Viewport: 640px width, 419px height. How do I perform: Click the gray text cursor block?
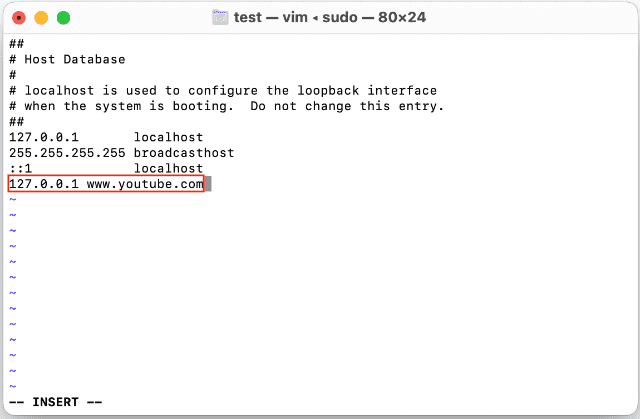pyautogui.click(x=208, y=184)
